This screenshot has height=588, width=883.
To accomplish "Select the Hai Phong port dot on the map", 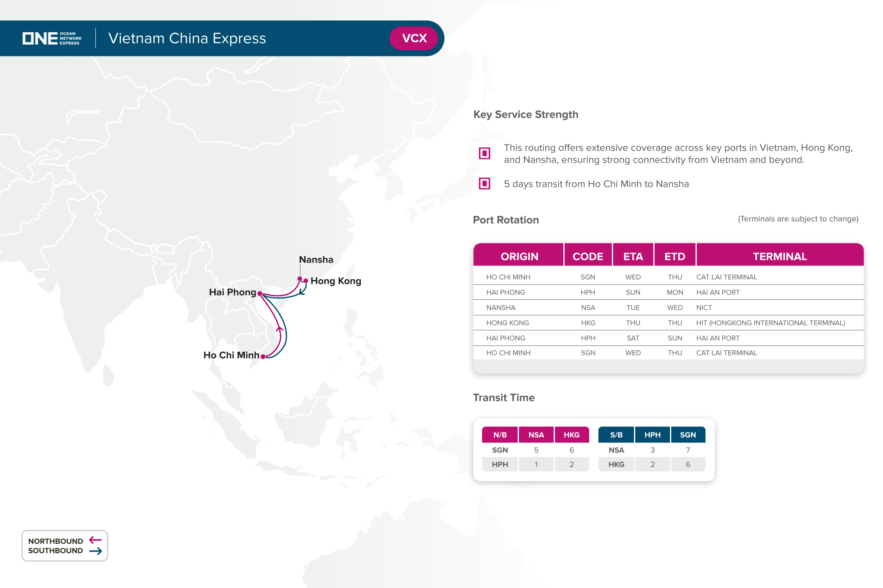I will point(260,294).
